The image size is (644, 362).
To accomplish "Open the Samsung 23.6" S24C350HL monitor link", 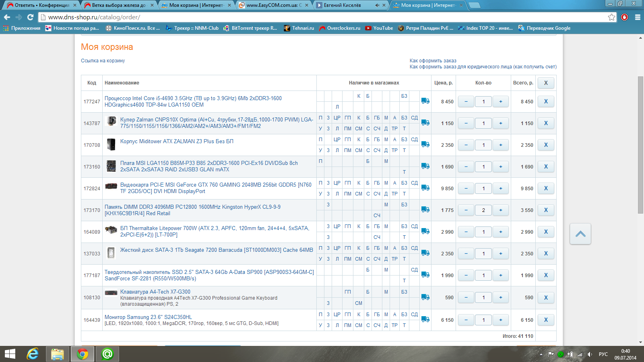I will [148, 317].
